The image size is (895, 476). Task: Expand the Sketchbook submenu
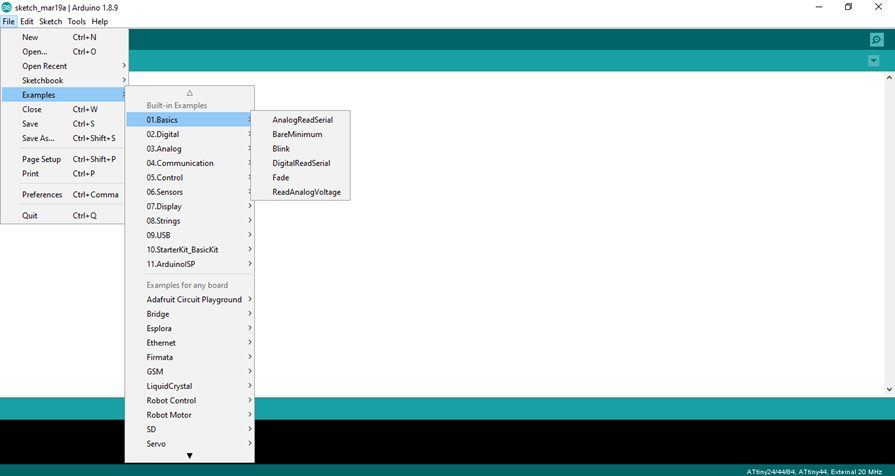click(x=64, y=80)
